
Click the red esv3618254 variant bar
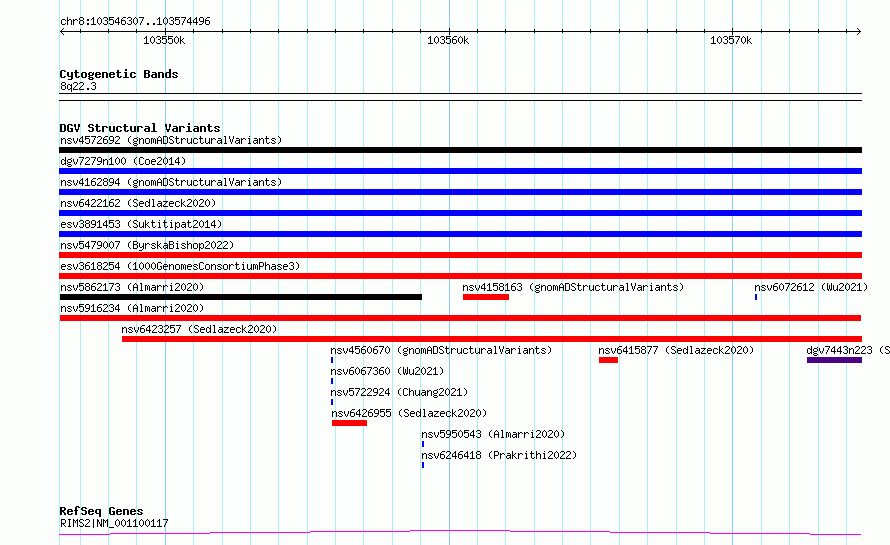pyautogui.click(x=460, y=276)
